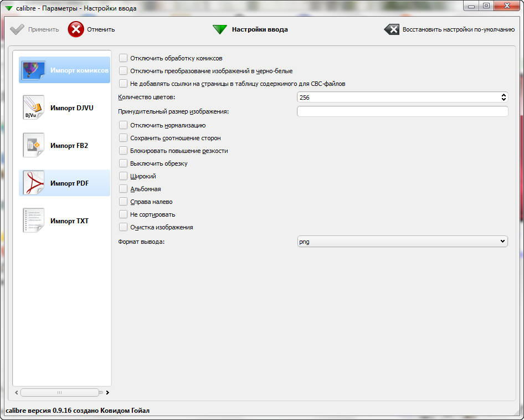Viewport: 524px width, 420px height.
Task: Select the DJVU import icon
Action: (33, 107)
